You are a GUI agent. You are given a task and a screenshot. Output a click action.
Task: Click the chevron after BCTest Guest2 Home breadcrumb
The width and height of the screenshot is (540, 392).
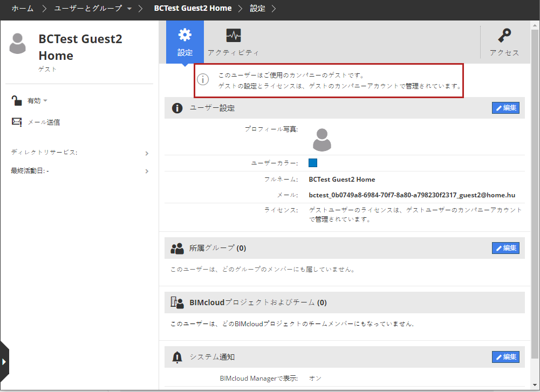pyautogui.click(x=241, y=9)
